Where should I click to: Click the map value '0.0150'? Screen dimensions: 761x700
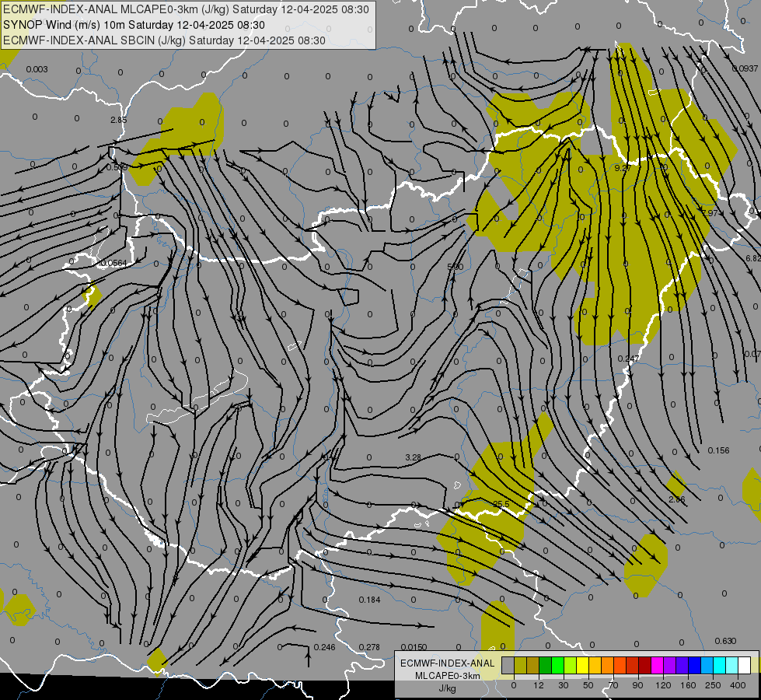click(x=414, y=647)
